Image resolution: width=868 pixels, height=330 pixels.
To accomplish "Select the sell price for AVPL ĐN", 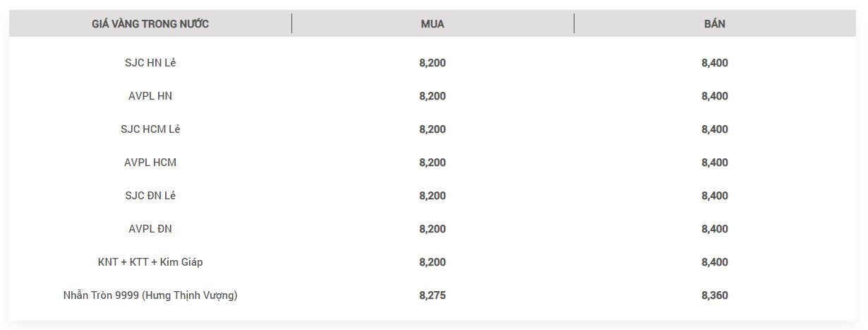I will click(x=715, y=229).
